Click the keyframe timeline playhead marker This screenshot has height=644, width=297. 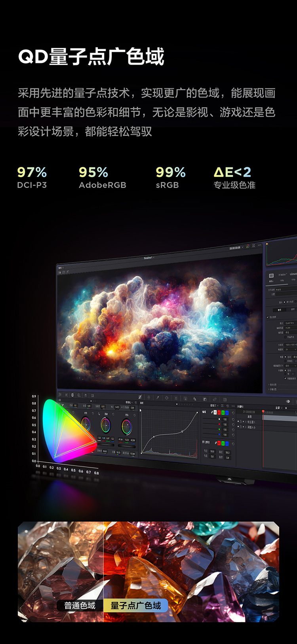pyautogui.click(x=263, y=411)
